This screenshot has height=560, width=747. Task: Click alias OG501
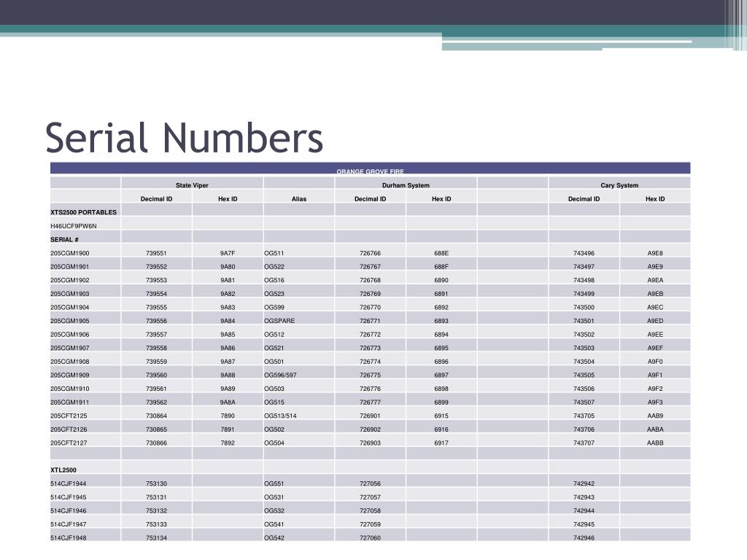pos(274,362)
